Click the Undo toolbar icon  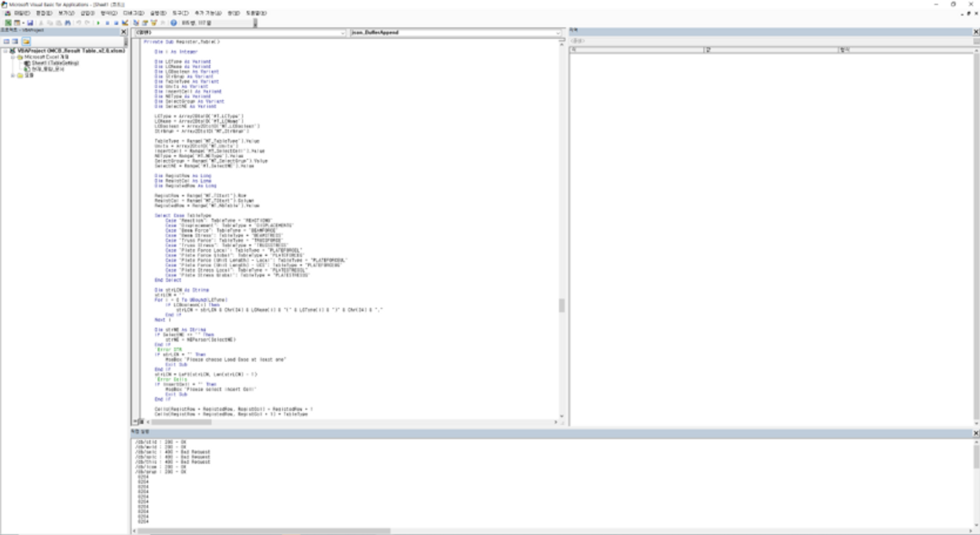coord(79,23)
